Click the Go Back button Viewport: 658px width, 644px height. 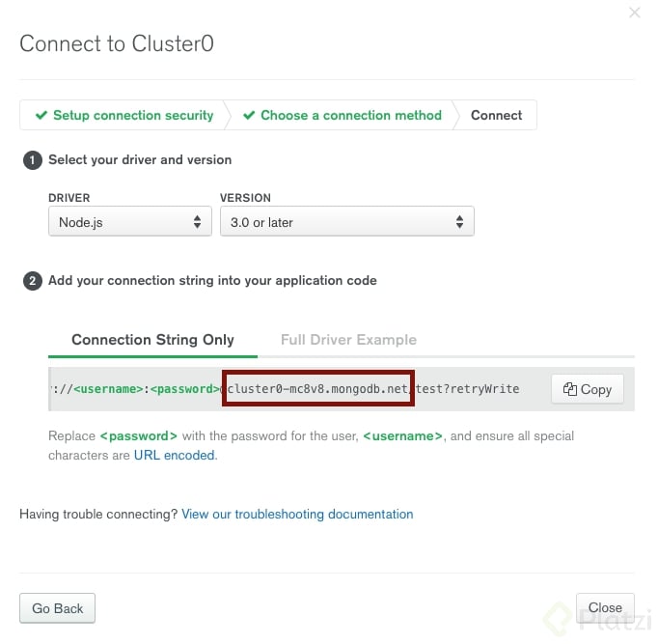point(58,608)
